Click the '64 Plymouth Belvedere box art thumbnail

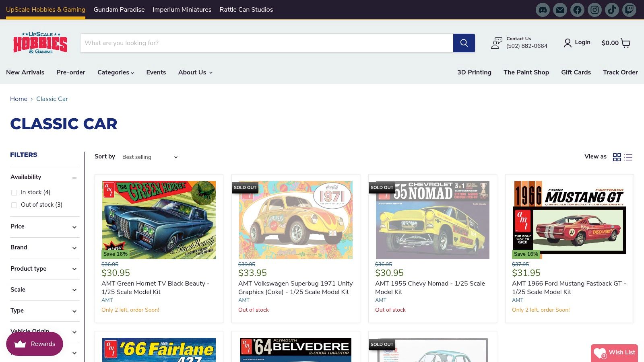click(x=296, y=350)
